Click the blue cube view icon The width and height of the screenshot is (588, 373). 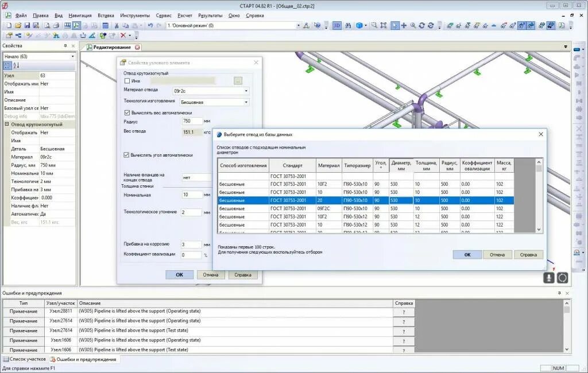(359, 25)
